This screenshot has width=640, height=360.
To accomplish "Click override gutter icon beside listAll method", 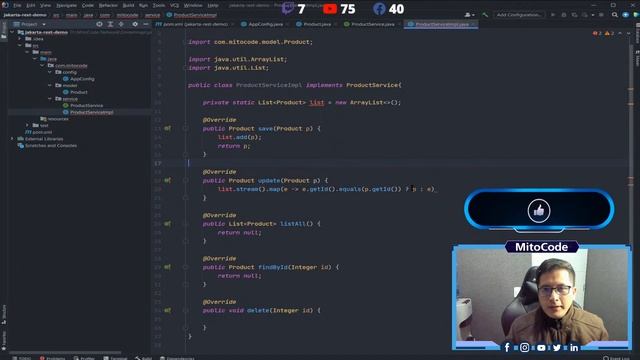I will pyautogui.click(x=167, y=224).
